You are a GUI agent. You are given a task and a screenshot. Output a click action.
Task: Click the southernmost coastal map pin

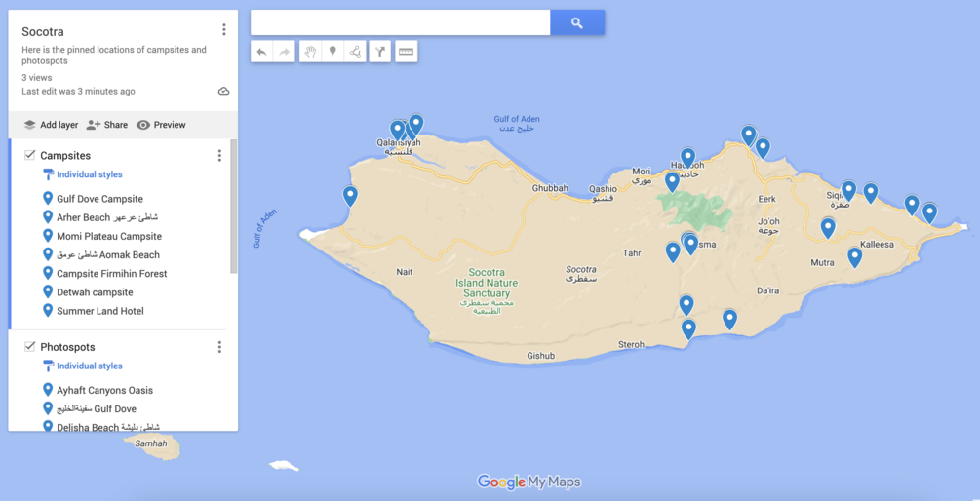(688, 329)
